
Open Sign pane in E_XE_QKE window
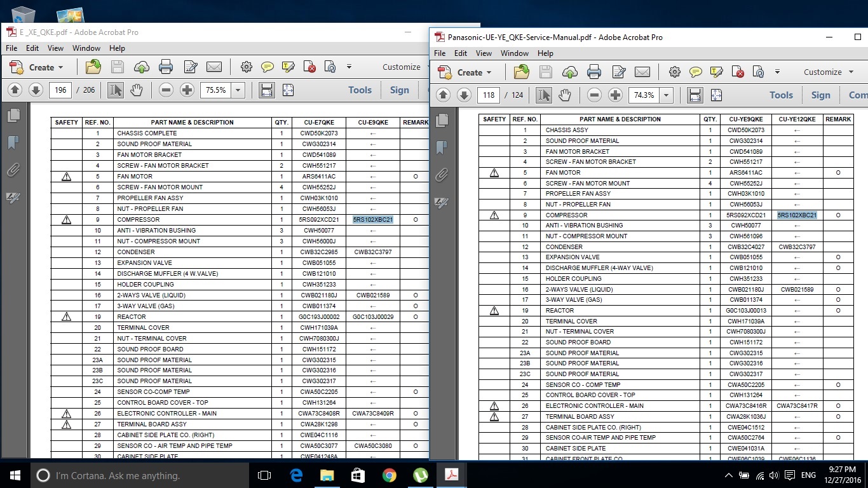click(399, 90)
